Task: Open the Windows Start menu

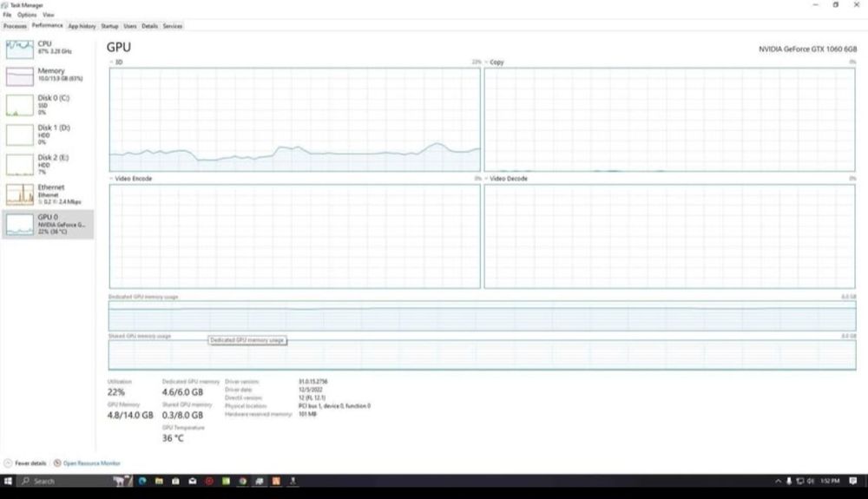Action: tap(8, 481)
